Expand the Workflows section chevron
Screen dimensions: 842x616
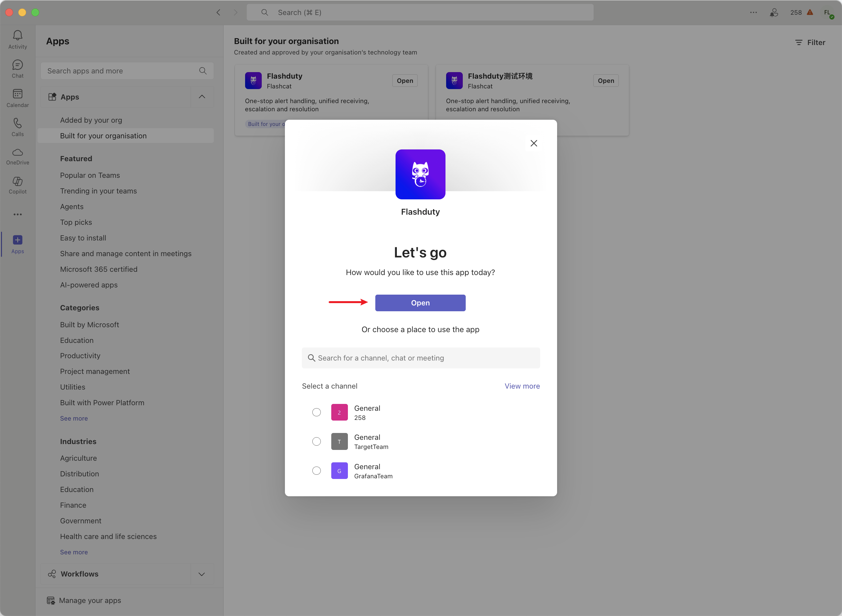click(202, 574)
